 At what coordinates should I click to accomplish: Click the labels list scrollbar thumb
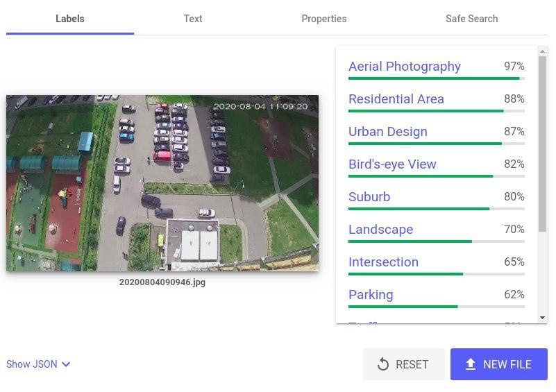coord(542,144)
